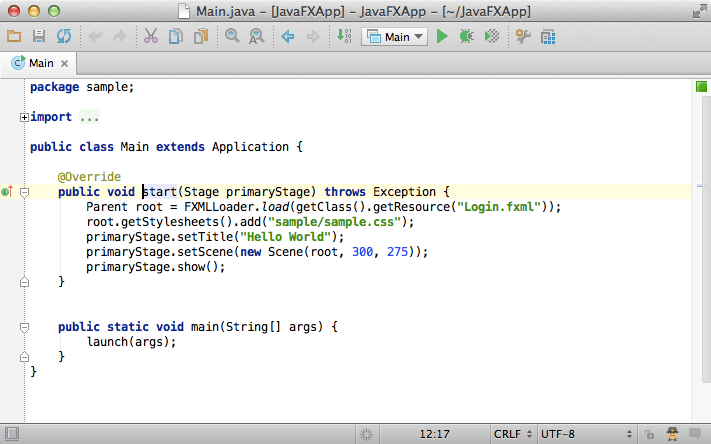This screenshot has width=711, height=444.
Task: Navigate Forward with the gray right arrow
Action: [x=313, y=36]
